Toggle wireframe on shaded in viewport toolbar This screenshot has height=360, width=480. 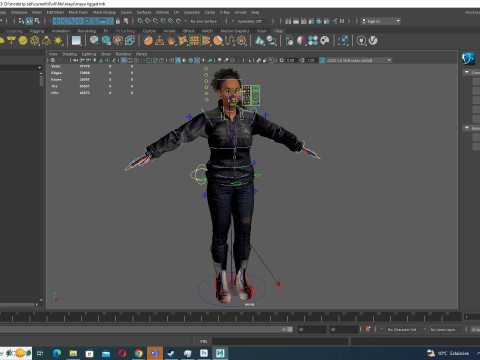tap(190, 60)
